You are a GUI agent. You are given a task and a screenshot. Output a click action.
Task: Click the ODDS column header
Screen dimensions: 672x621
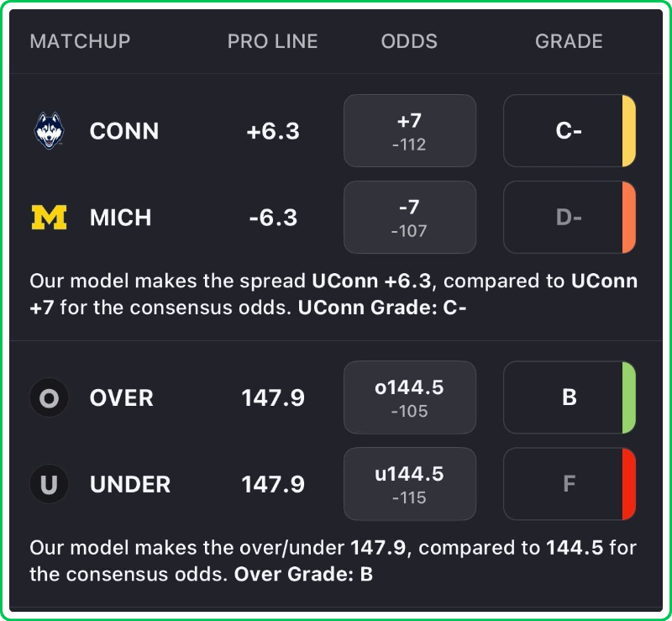click(409, 41)
